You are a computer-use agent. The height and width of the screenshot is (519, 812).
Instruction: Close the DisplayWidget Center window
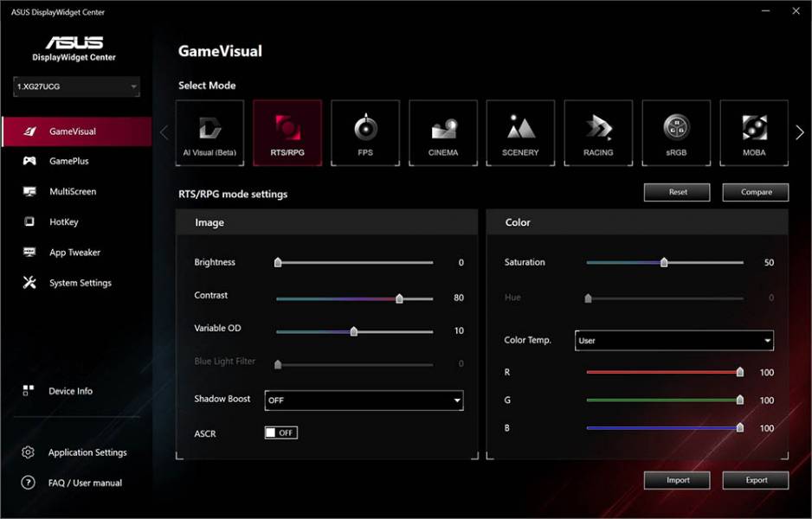pos(796,11)
